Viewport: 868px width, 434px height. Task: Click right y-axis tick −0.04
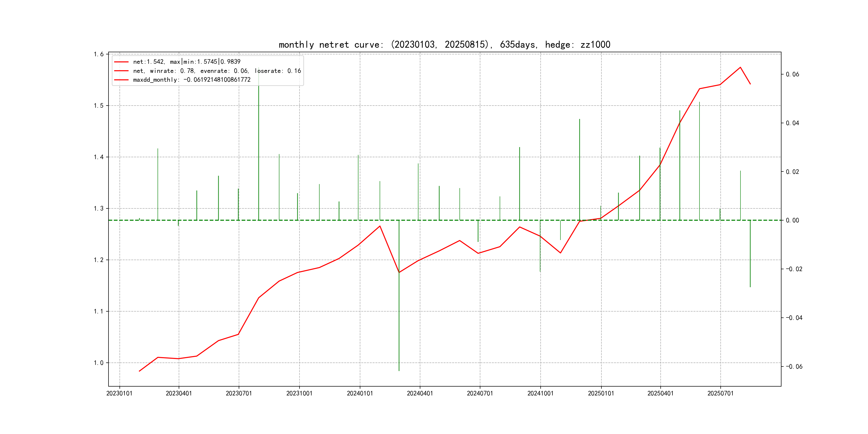(794, 318)
